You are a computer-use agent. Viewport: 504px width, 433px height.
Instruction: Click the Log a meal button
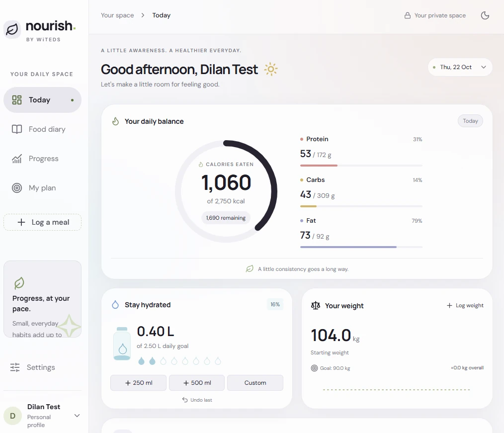(x=42, y=222)
